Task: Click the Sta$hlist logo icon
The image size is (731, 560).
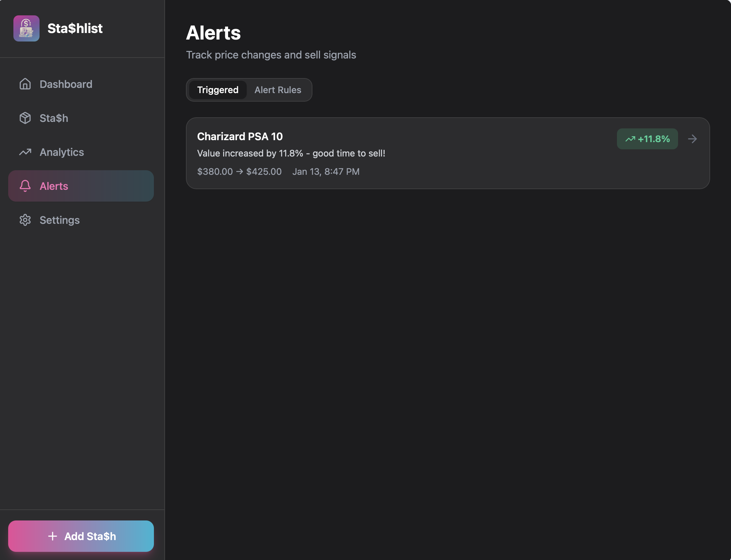Action: [26, 28]
